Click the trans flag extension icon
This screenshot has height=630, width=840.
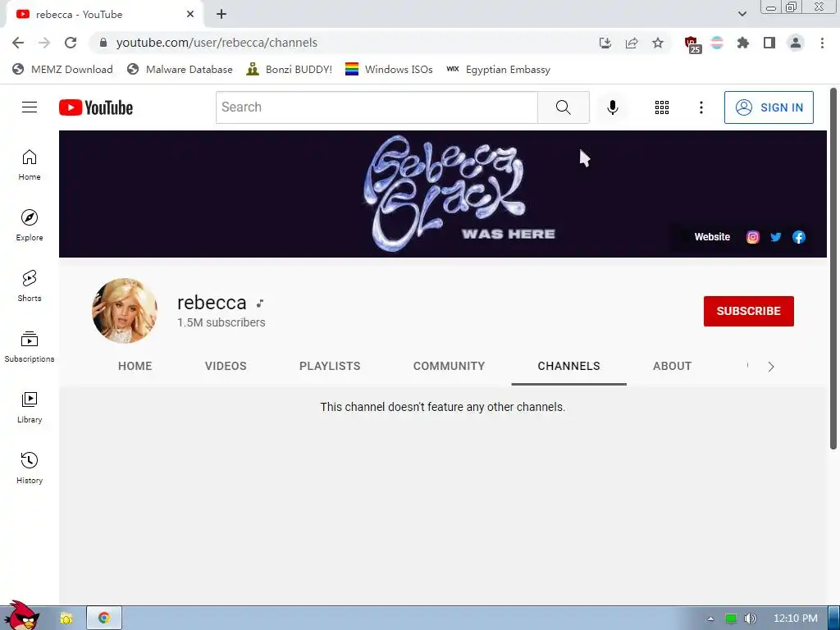(717, 43)
